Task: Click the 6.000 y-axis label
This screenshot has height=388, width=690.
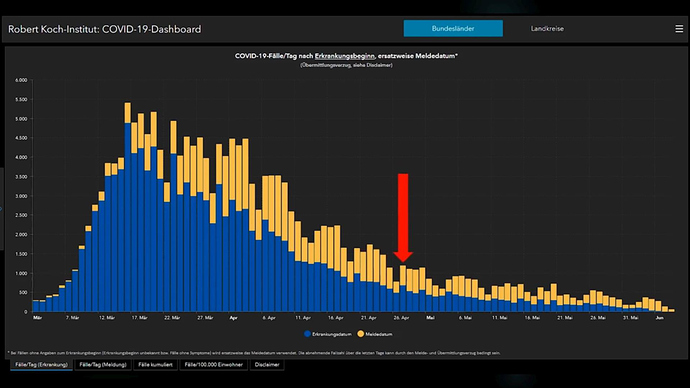Action: pyautogui.click(x=21, y=80)
